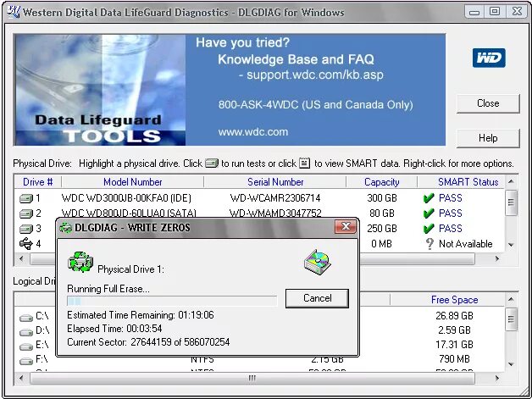
Task: Sort by the Capacity column header
Action: pos(382,182)
